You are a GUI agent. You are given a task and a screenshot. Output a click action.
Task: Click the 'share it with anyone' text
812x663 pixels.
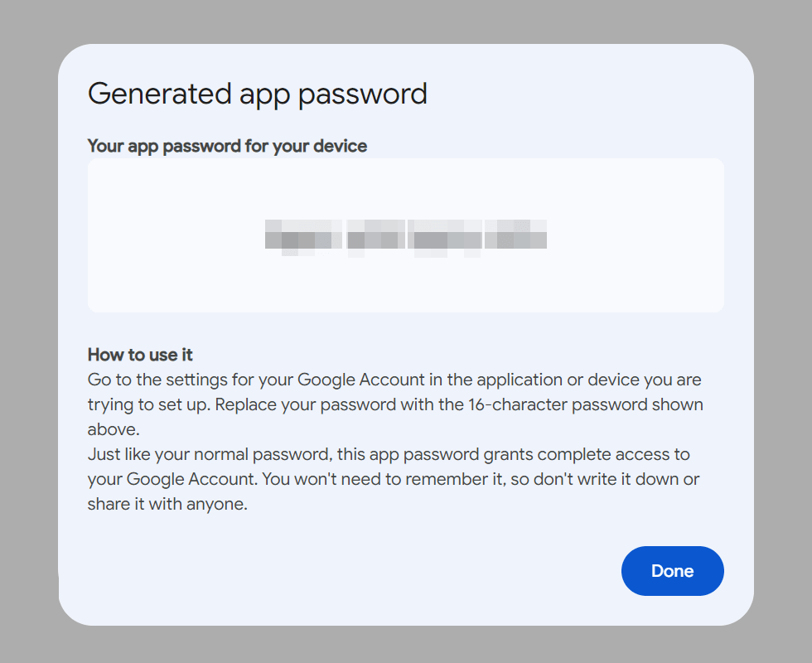coord(166,504)
